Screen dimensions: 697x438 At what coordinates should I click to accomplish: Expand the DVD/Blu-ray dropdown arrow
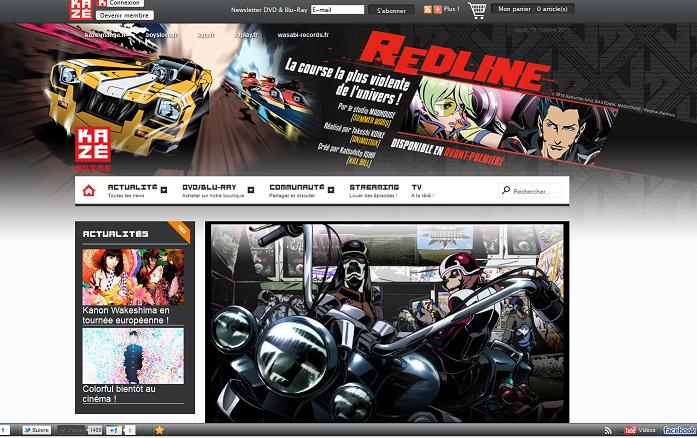point(251,190)
